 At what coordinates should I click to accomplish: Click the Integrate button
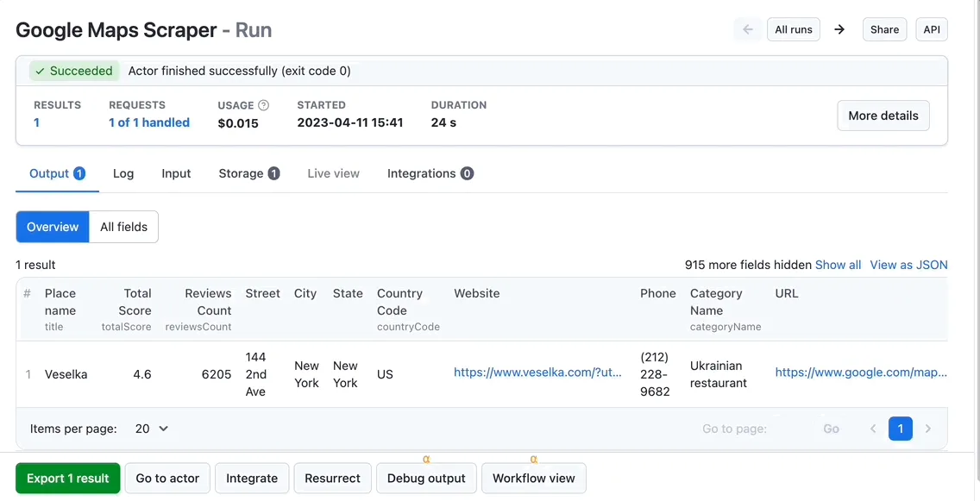point(252,479)
